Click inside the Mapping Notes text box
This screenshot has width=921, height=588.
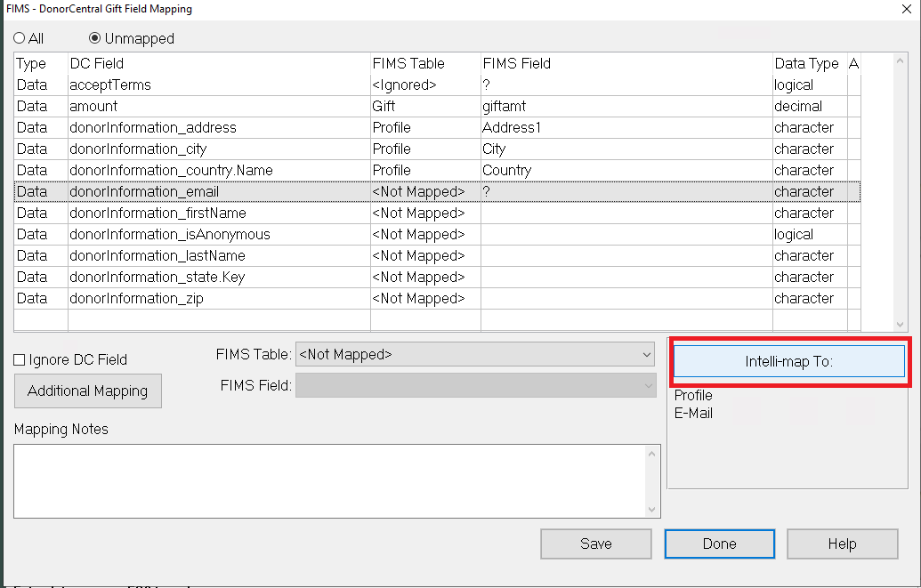pos(329,481)
